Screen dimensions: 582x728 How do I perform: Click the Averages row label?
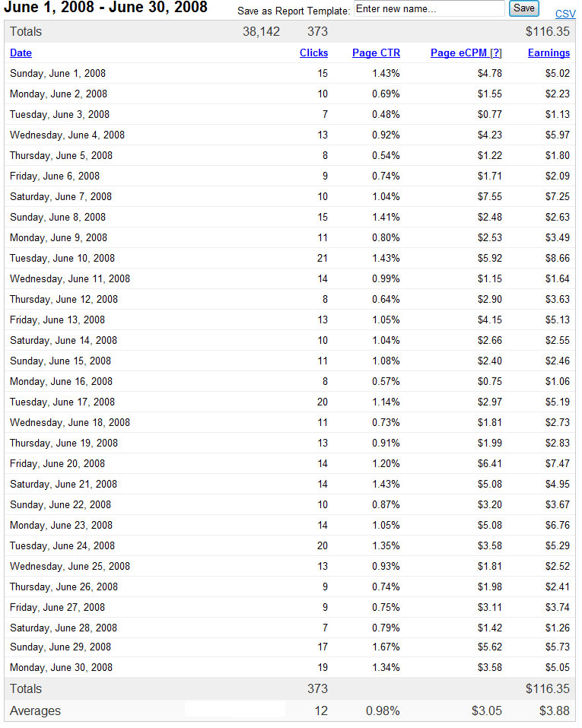click(35, 711)
